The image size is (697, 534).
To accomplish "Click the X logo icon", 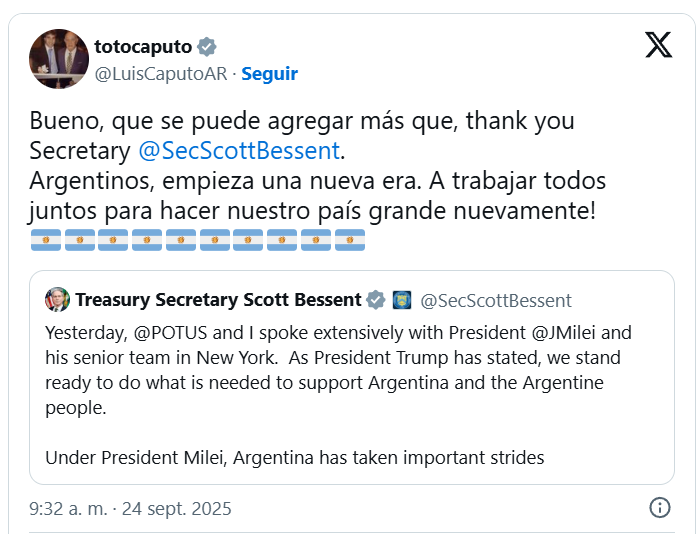I will [658, 45].
